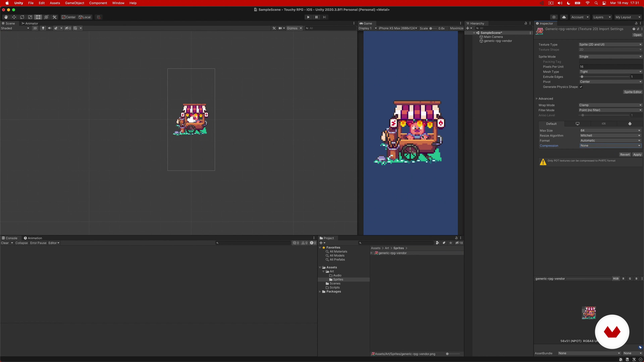This screenshot has width=644, height=362.
Task: Select the Scale tool
Action: tap(30, 17)
